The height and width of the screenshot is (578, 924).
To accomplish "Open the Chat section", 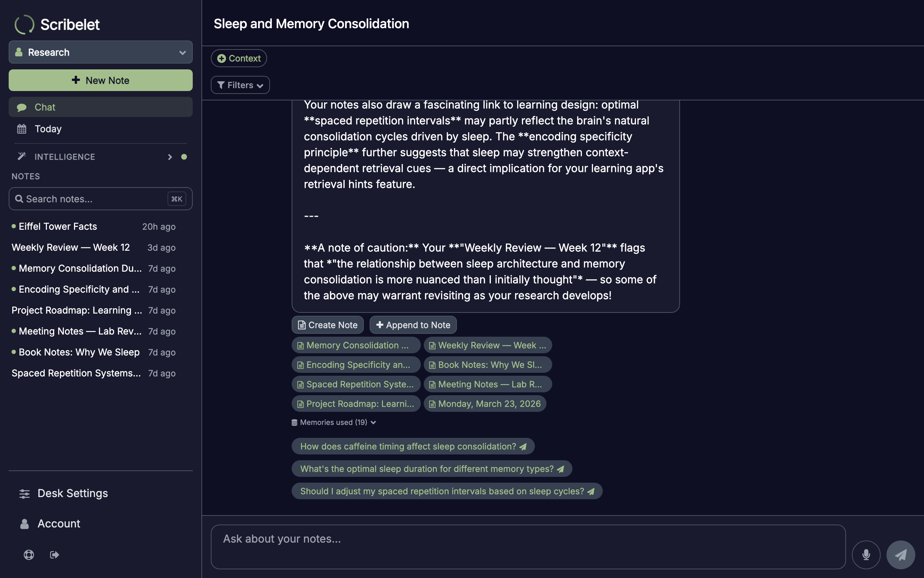I will pos(100,107).
